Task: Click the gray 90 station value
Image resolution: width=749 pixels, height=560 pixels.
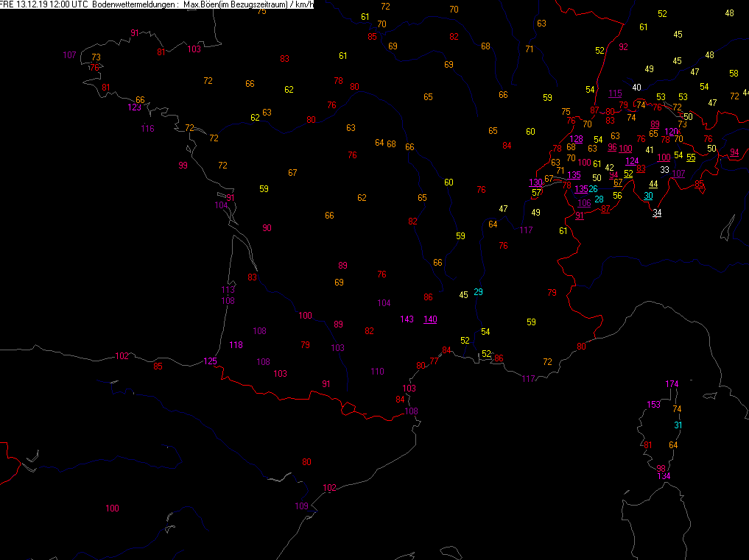Action: (267, 228)
